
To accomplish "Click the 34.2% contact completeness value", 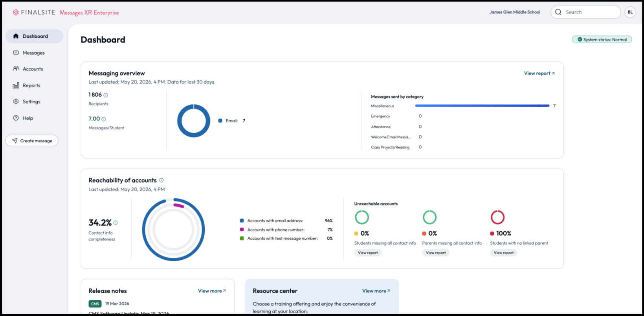I will (100, 223).
